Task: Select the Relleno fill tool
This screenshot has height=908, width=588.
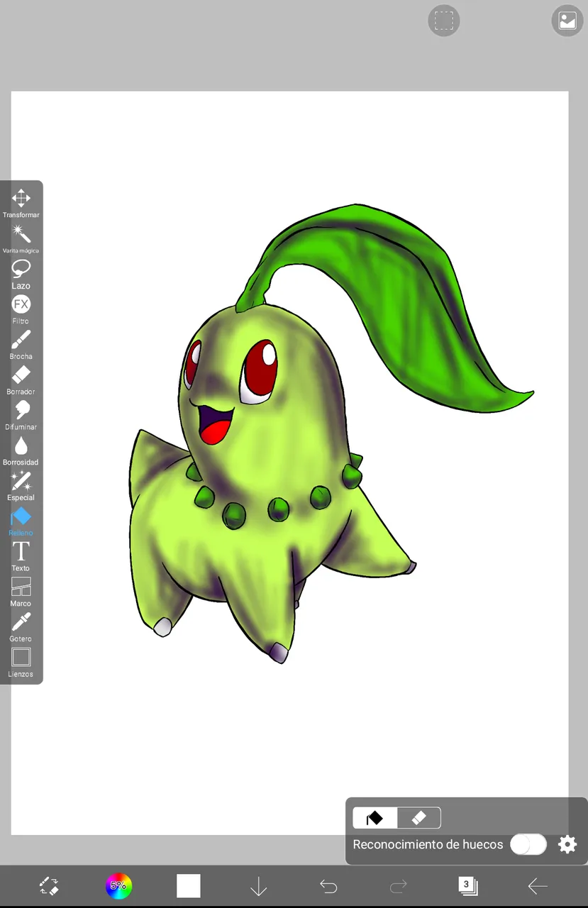Action: [21, 521]
